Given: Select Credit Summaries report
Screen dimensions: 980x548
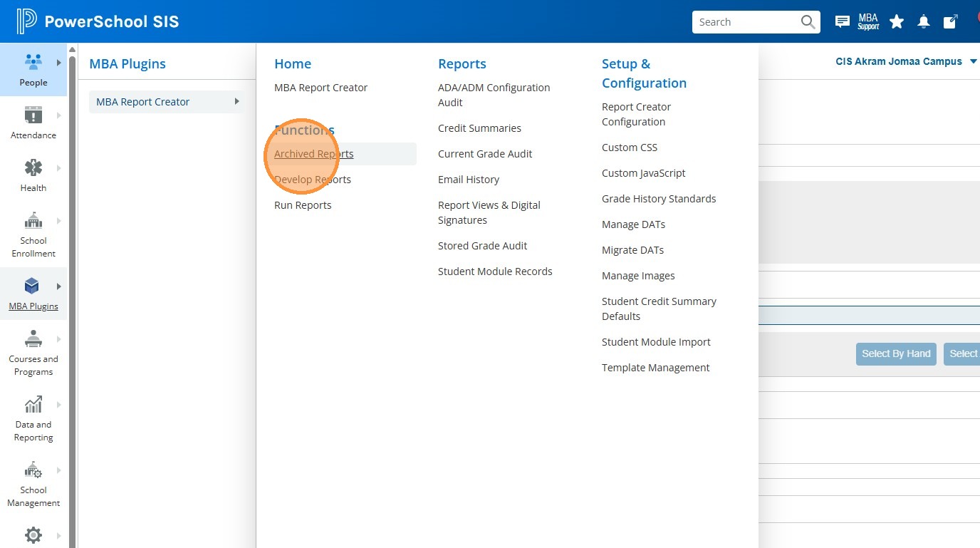Looking at the screenshot, I should tap(479, 128).
